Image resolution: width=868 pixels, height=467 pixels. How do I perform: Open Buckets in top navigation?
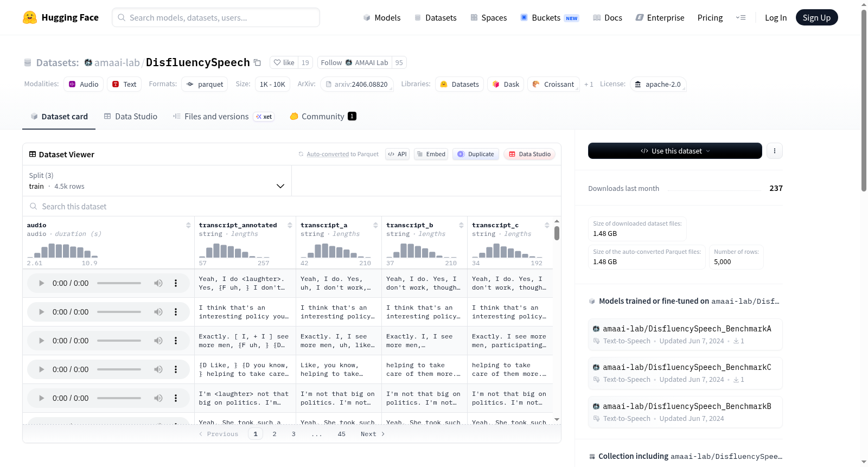(x=550, y=18)
